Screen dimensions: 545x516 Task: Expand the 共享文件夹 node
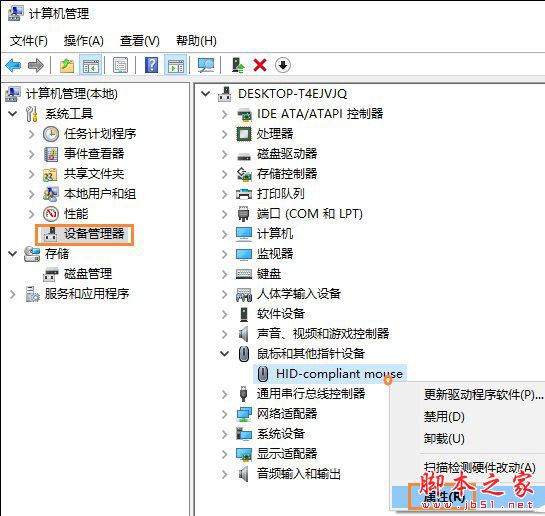click(32, 174)
